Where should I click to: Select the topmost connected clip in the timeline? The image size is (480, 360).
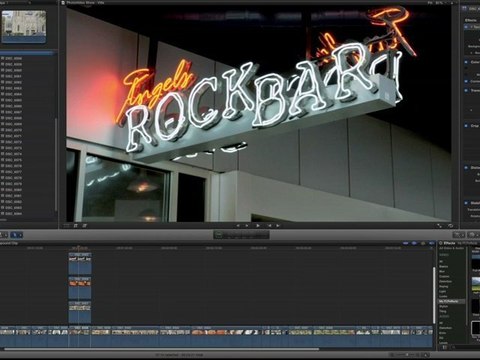[80, 263]
